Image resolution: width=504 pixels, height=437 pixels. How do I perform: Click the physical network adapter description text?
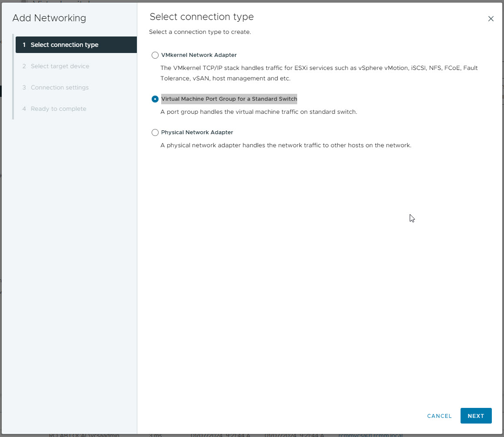click(x=285, y=145)
